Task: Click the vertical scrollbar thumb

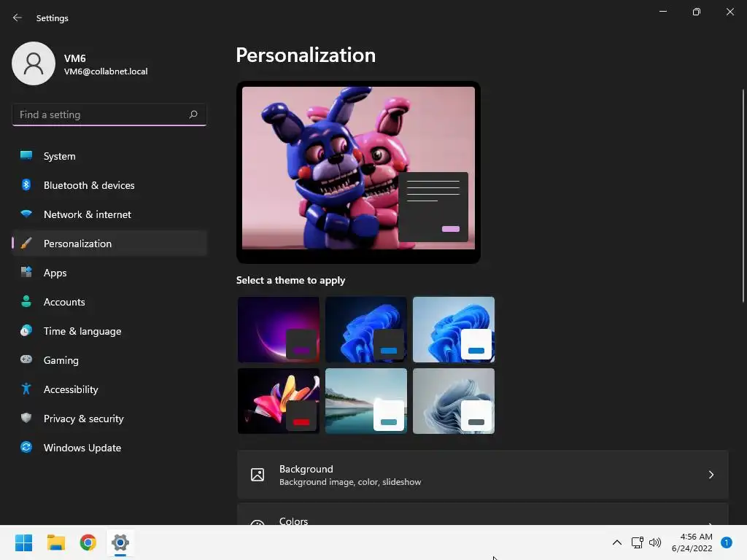Action: 743,195
